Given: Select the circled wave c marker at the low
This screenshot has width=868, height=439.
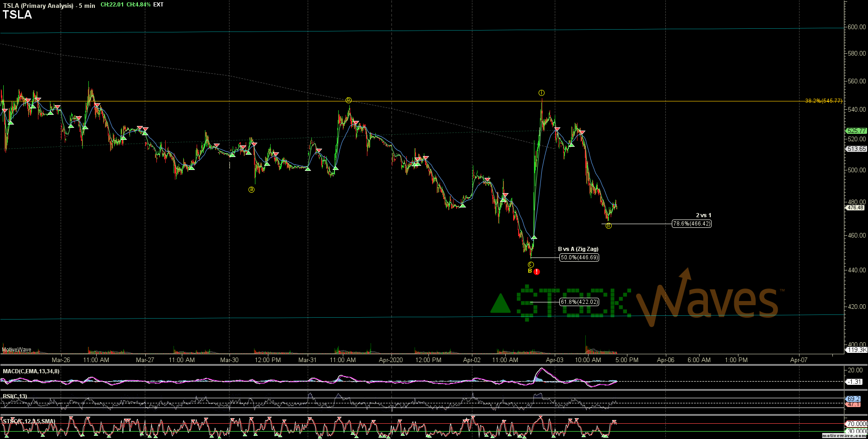Looking at the screenshot, I should (x=530, y=264).
